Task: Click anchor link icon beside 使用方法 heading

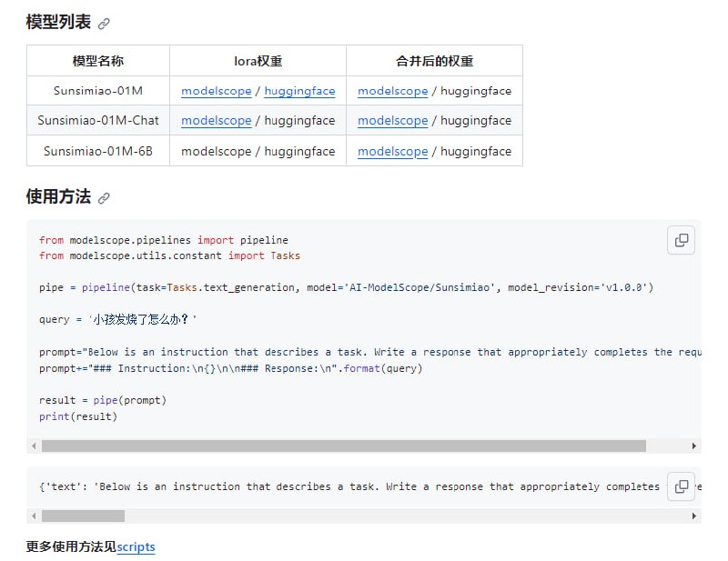Action: (x=104, y=198)
